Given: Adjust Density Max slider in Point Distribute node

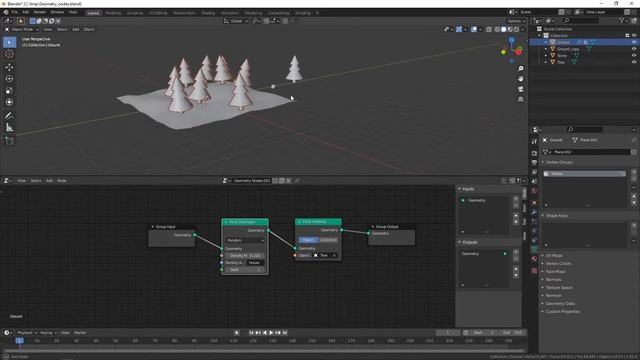Looking at the screenshot, I should pyautogui.click(x=244, y=256).
